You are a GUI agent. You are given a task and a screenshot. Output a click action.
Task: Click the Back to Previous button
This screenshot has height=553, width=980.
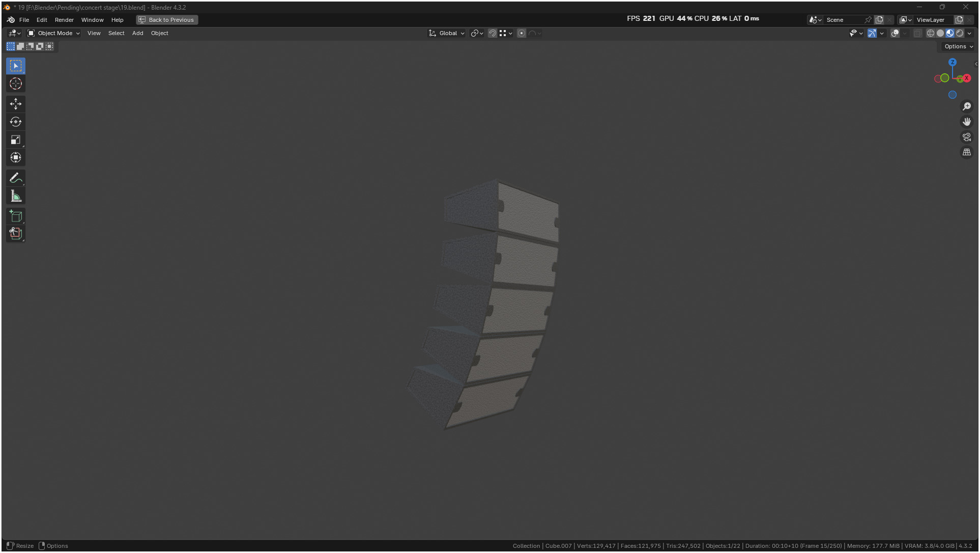[x=167, y=20]
